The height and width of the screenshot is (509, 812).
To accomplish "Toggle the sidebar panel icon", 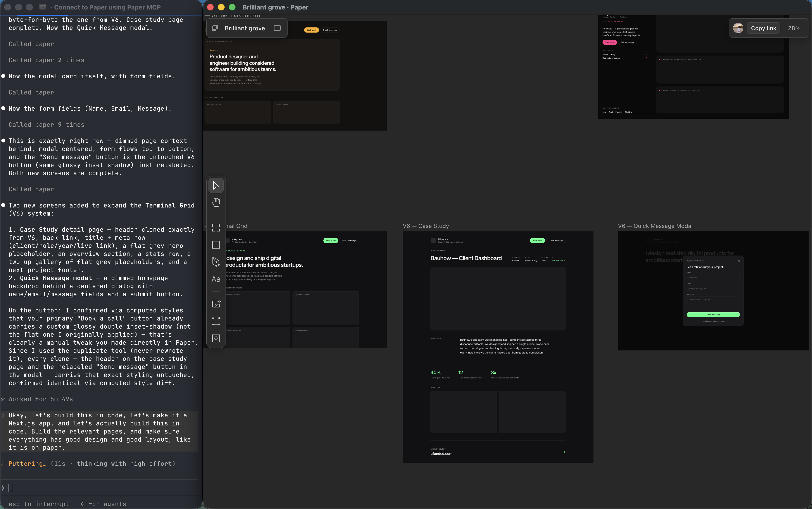I will coord(277,28).
